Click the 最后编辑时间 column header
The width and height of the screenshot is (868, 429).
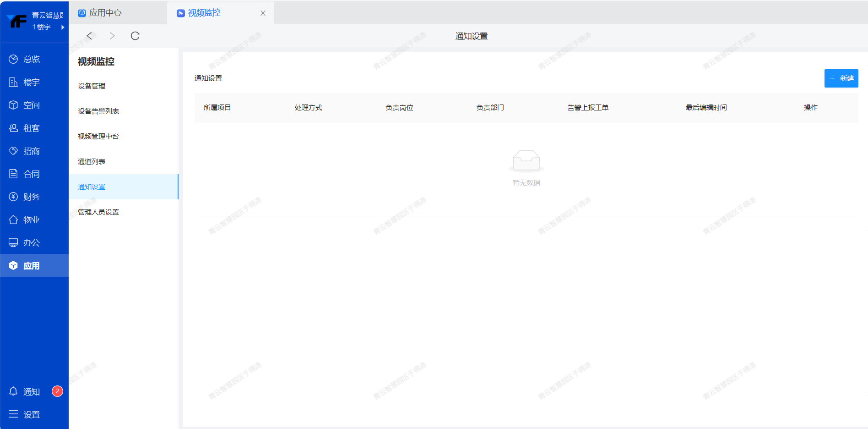(706, 108)
